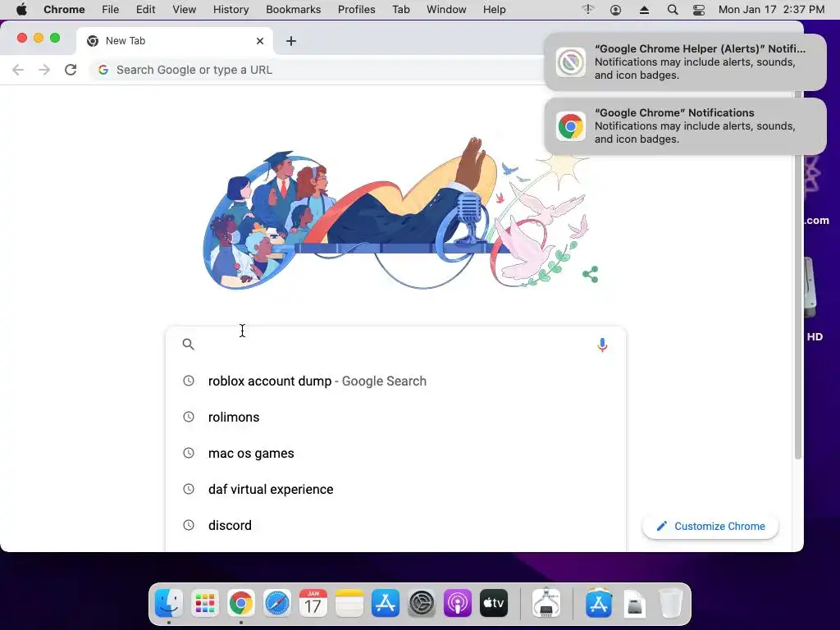Click the eject icon in the menu bar

click(644, 9)
